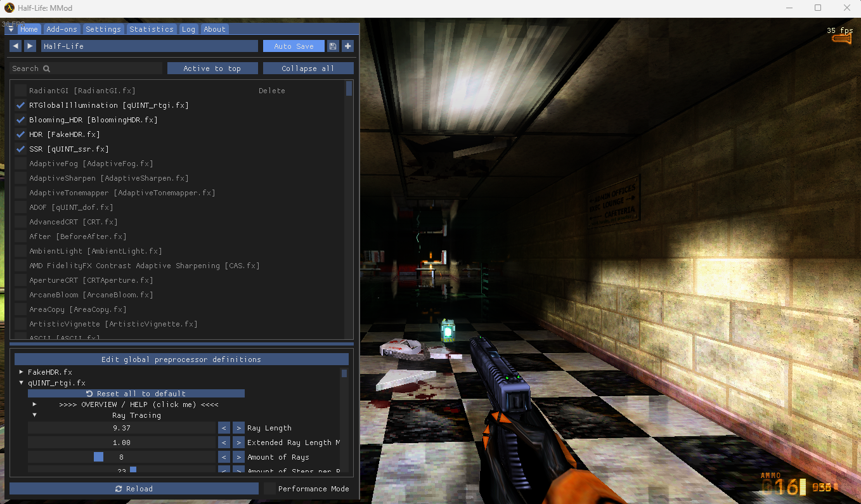Open Edit global preprocessor definitions
Image resolution: width=861 pixels, height=504 pixels.
tap(181, 359)
